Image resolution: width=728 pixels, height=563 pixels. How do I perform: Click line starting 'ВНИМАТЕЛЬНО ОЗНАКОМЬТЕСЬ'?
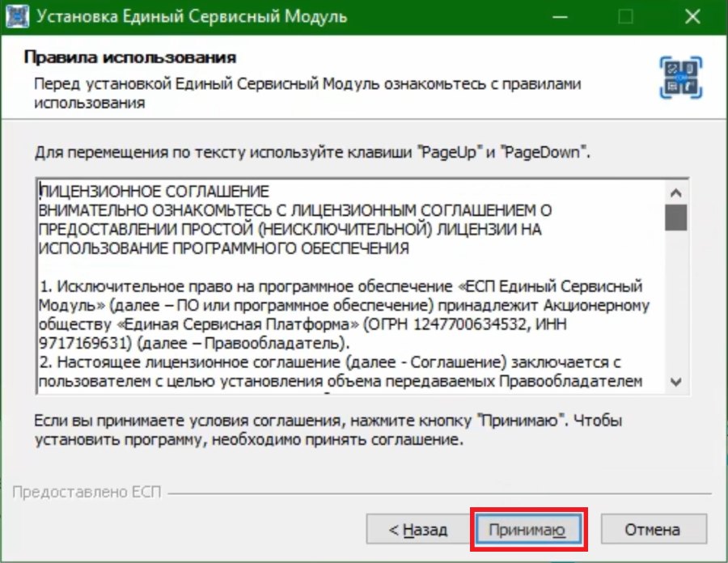295,210
